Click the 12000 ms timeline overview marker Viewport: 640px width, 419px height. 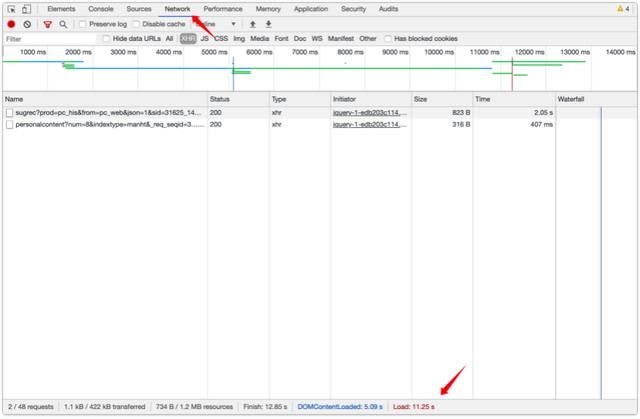coord(529,52)
